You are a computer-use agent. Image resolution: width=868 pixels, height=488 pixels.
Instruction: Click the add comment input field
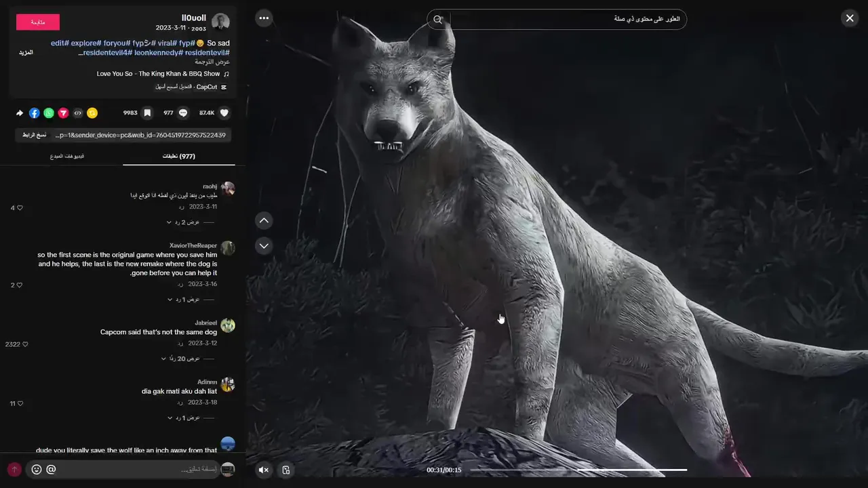coord(122,469)
